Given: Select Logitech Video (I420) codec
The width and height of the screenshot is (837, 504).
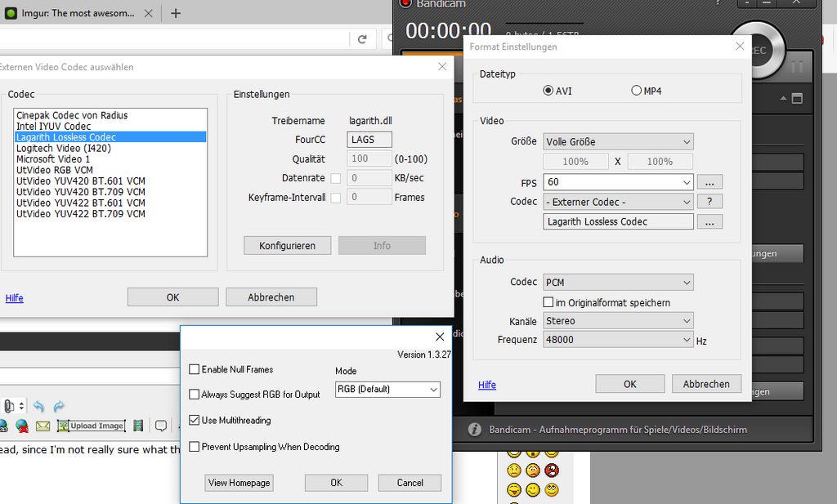Looking at the screenshot, I should point(110,148).
